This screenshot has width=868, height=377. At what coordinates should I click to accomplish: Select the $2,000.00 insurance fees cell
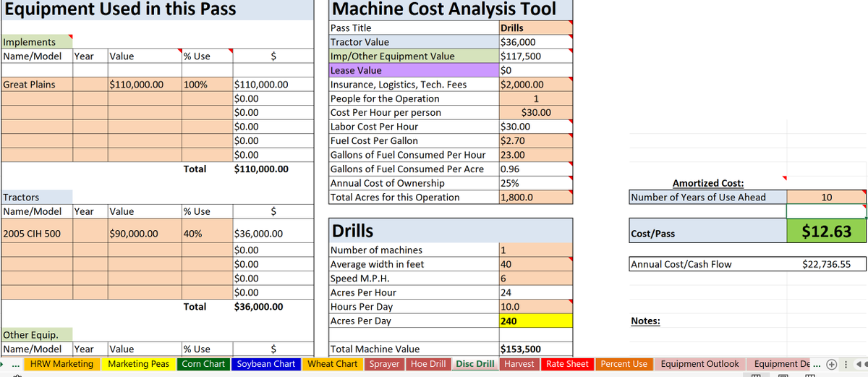click(535, 85)
